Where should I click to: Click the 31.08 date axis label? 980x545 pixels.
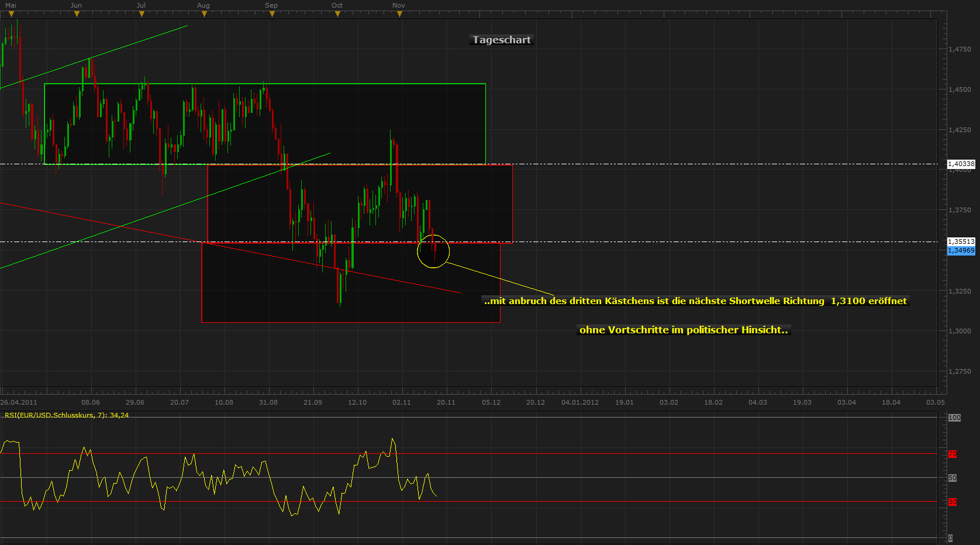point(268,402)
